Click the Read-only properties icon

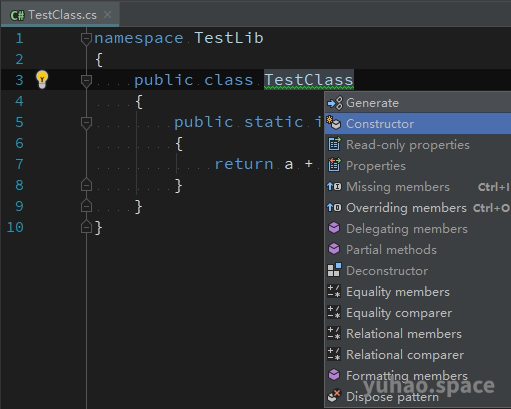334,144
